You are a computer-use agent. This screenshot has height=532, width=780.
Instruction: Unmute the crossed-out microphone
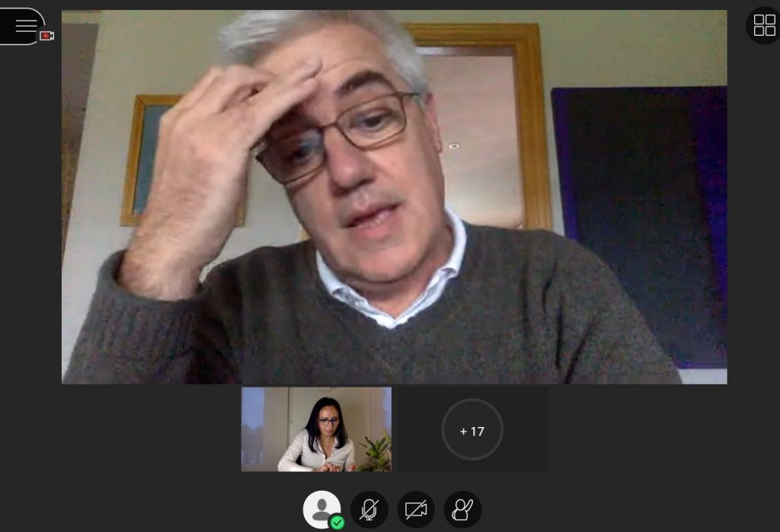click(369, 510)
